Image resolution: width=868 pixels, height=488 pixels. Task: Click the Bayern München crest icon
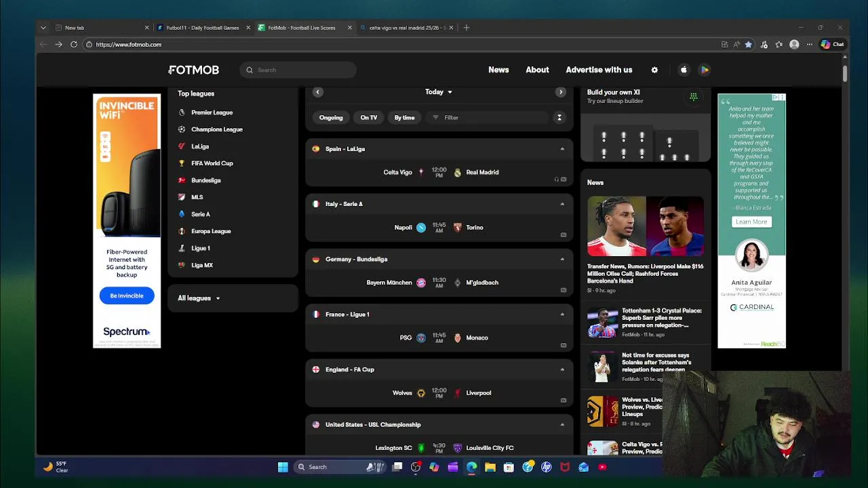(421, 283)
